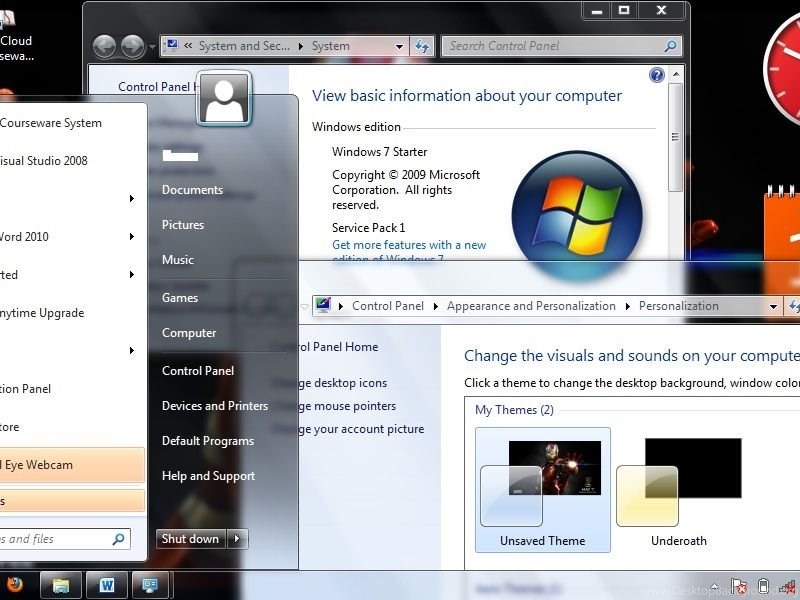Go back in the System window
Viewport: 800px width, 600px height.
[x=105, y=47]
